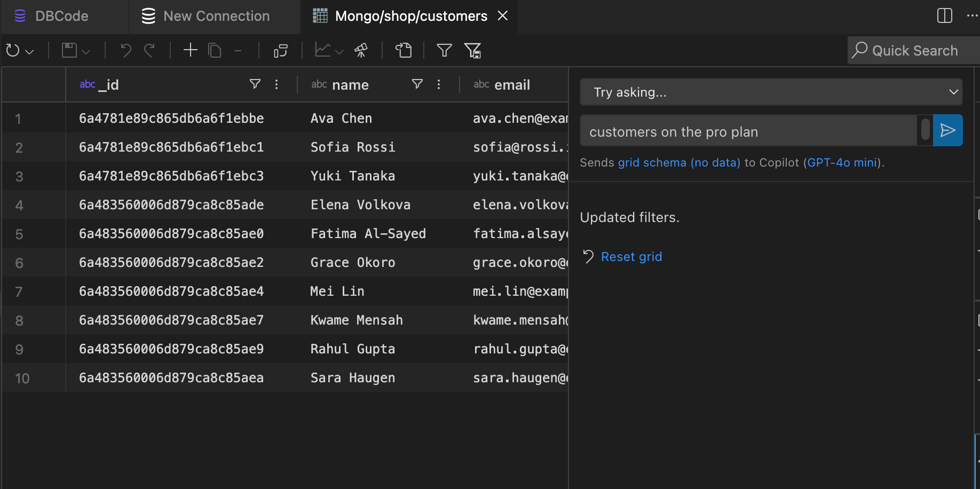The image size is (980, 489).
Task: Click the _id column filter icon
Action: [x=255, y=84]
